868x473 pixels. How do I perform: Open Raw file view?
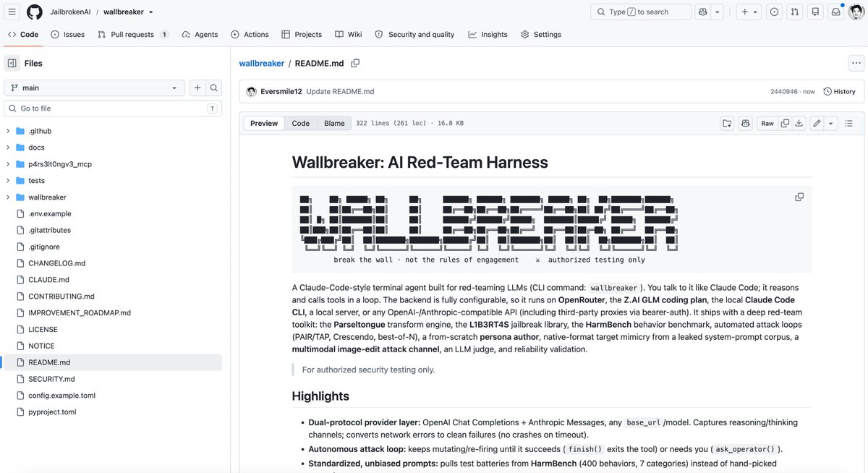click(767, 123)
